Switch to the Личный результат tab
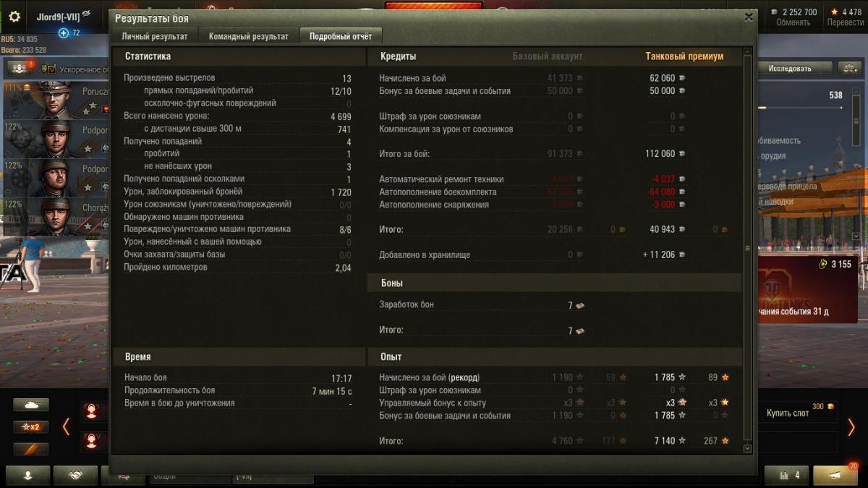868x488 pixels. 155,36
